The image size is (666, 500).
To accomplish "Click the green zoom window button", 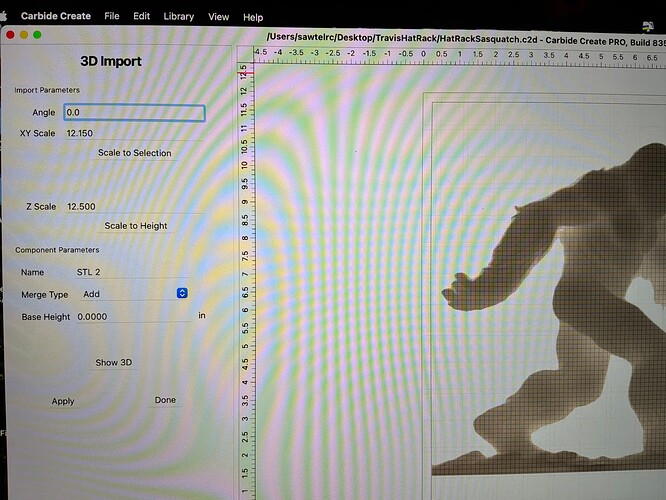I will tap(37, 35).
